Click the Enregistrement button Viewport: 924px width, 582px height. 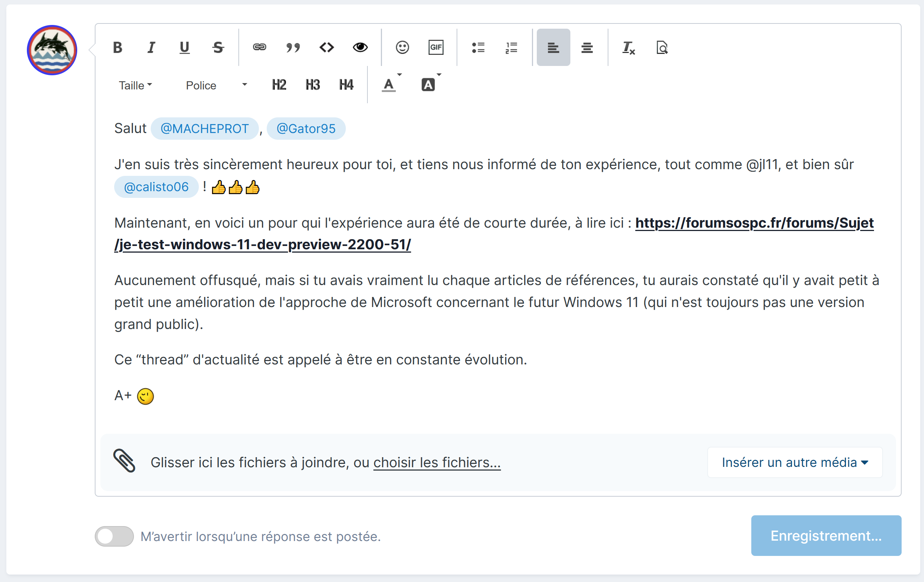826,535
